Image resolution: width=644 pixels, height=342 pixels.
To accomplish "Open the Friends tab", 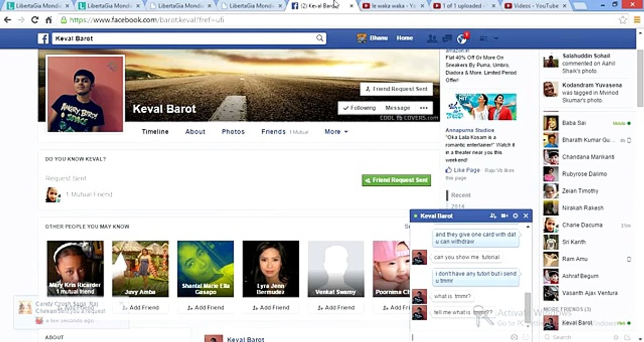I will (273, 132).
